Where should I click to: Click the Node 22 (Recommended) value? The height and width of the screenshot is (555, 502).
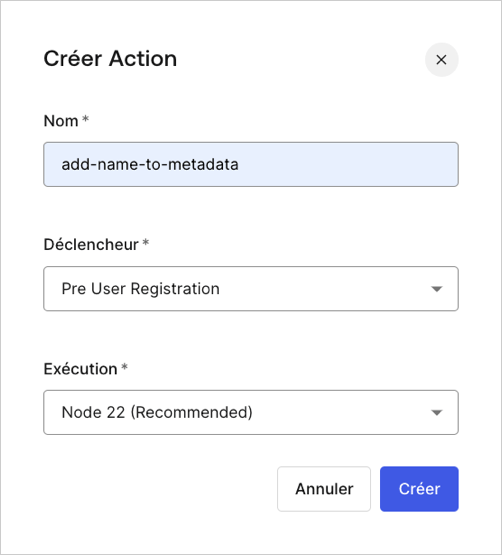point(157,412)
